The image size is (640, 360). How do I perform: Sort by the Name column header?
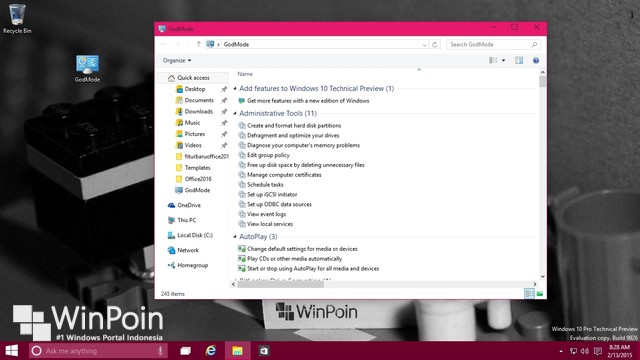click(245, 74)
